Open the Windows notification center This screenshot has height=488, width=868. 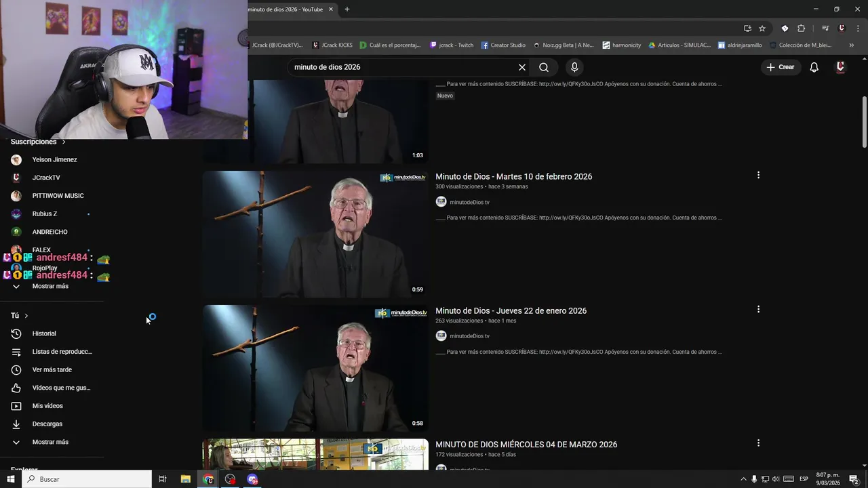[854, 479]
